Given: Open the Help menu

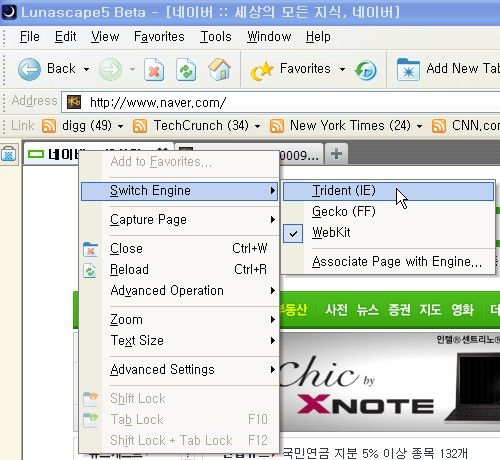Looking at the screenshot, I should tap(318, 36).
